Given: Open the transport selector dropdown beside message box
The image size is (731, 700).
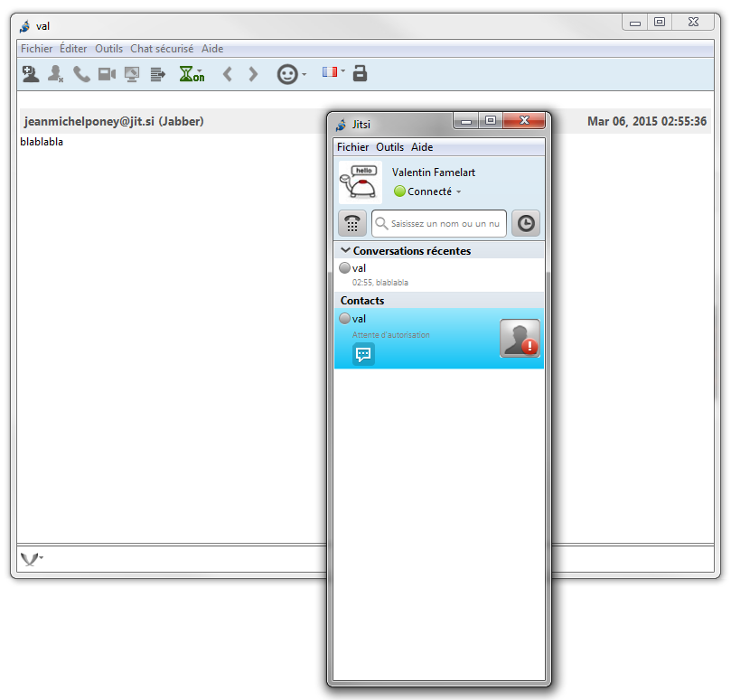Looking at the screenshot, I should point(32,559).
